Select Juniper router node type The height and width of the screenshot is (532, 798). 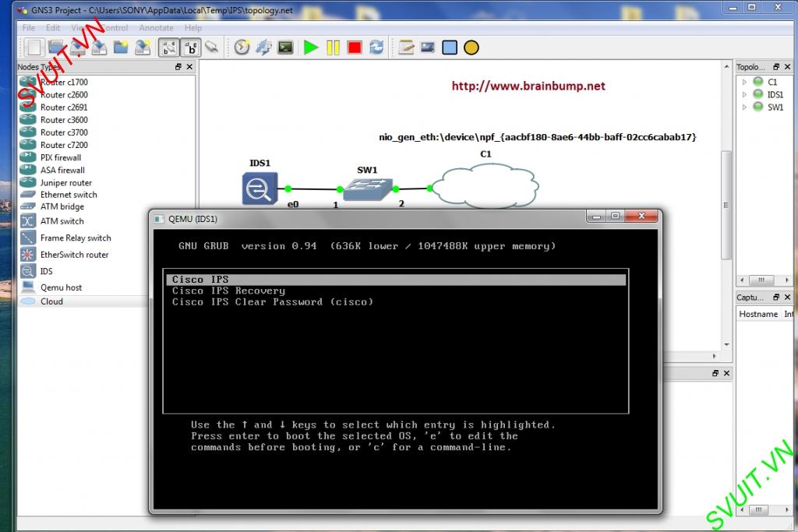tap(66, 182)
